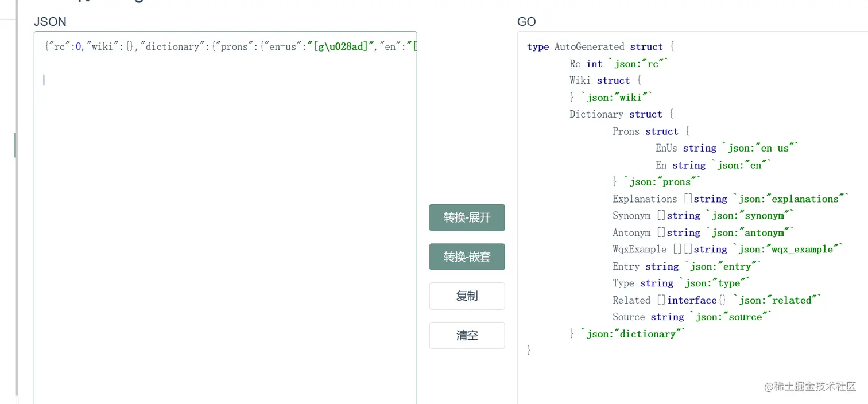Image resolution: width=868 pixels, height=404 pixels.
Task: Click the 转换-嵌套 nested convert button
Action: coord(467,257)
